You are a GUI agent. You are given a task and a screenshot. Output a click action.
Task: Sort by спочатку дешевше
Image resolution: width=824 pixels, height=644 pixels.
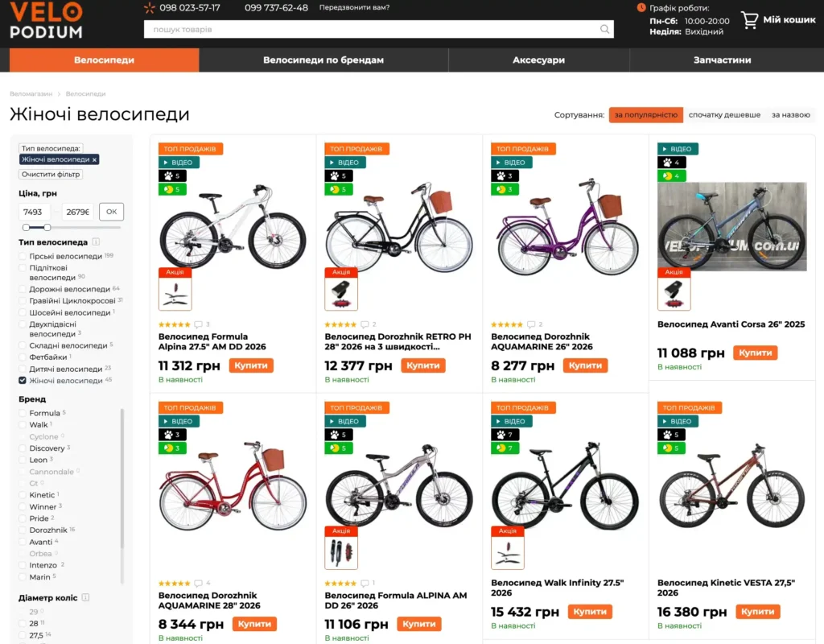(724, 114)
